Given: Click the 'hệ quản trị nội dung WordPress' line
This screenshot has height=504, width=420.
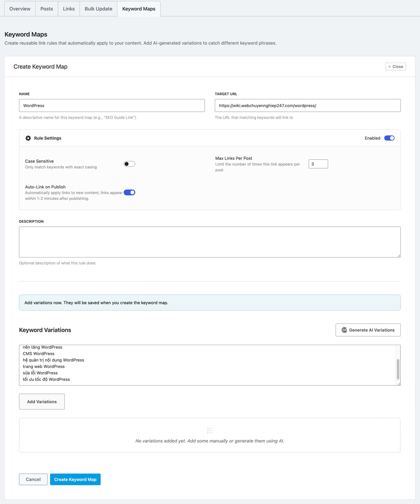Looking at the screenshot, I should point(54,360).
